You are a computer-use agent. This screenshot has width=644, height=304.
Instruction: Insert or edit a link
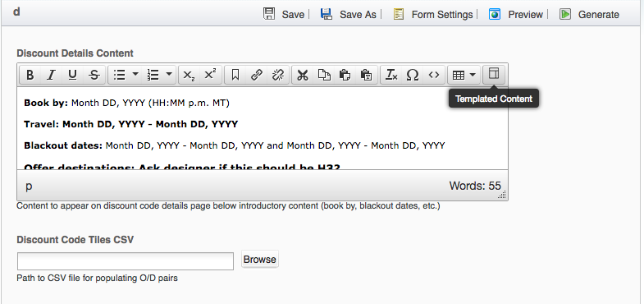257,75
